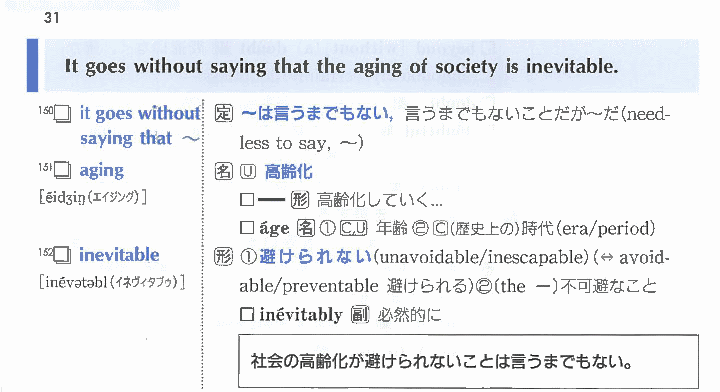Click the 形 icon before 避けられない
Image resolution: width=720 pixels, height=392 pixels.
coord(224,256)
